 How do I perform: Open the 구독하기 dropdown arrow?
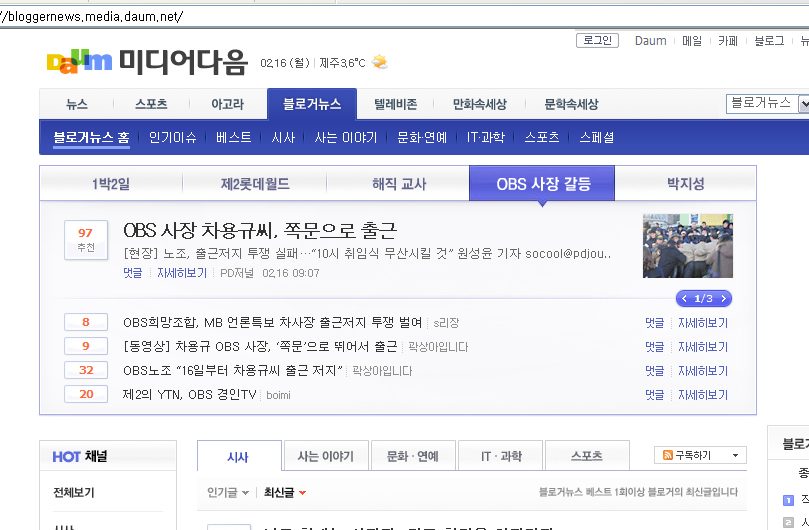tap(735, 455)
